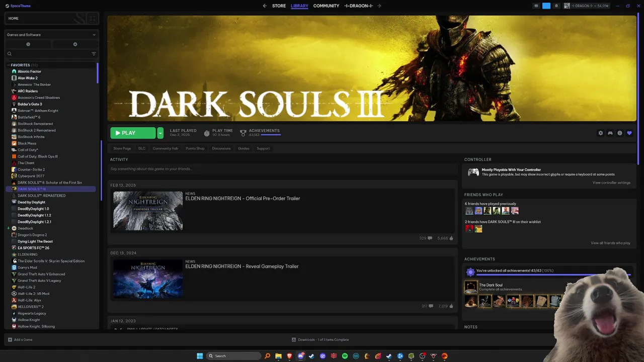Toggle the ready-to-play filter button
Image resolution: width=644 pixels, height=362 pixels.
(75, 44)
